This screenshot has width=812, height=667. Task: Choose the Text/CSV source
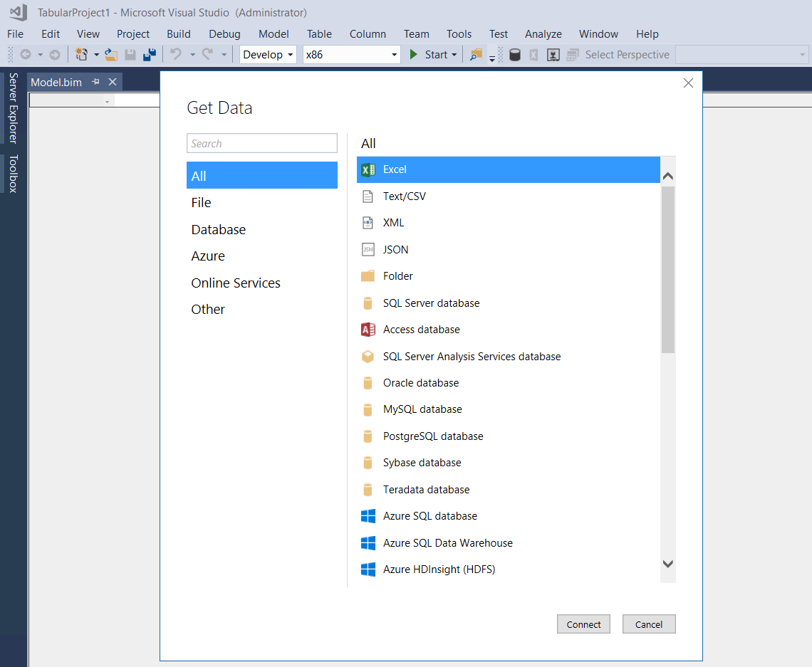(508, 196)
